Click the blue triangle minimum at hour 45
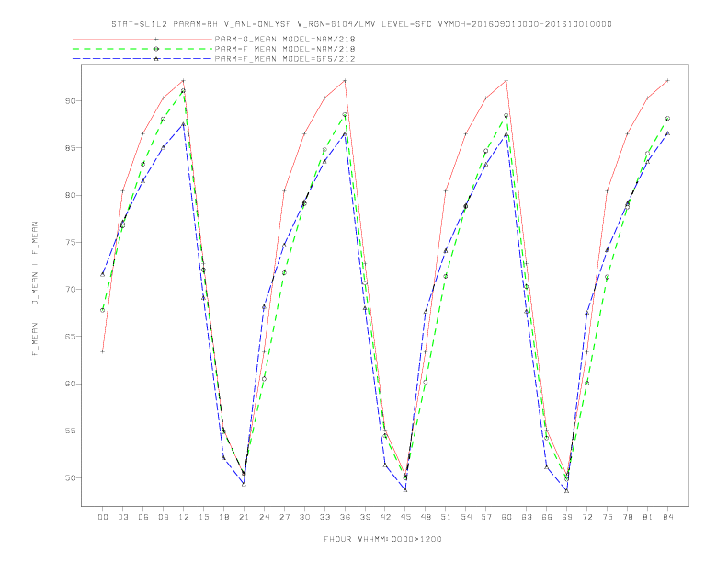Viewport: 728px width, 563px height. (405, 490)
